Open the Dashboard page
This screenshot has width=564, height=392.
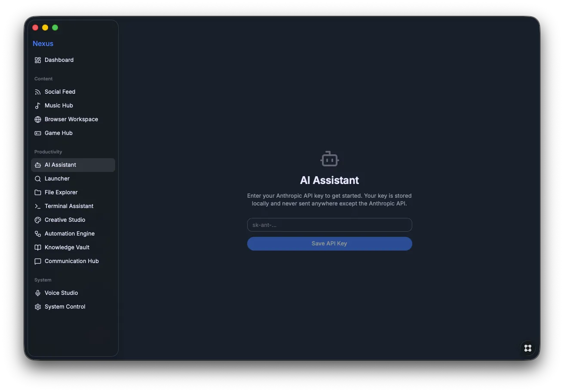click(x=73, y=60)
